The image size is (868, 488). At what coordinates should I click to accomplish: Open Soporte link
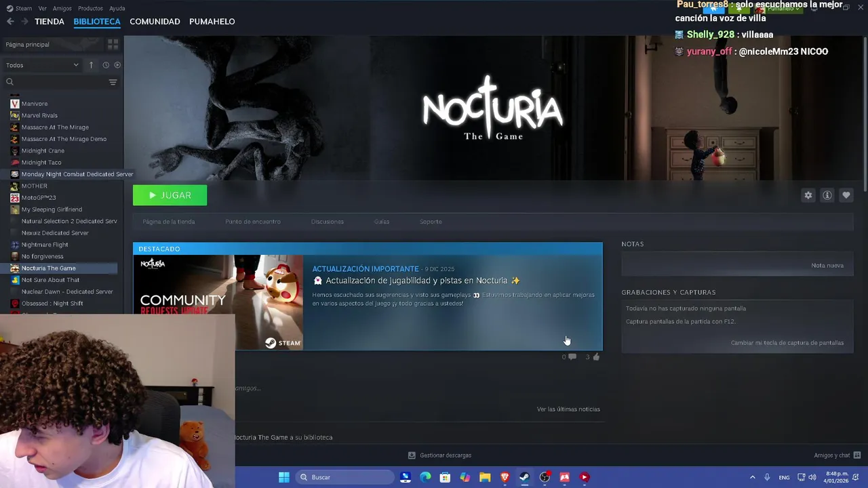coord(431,222)
